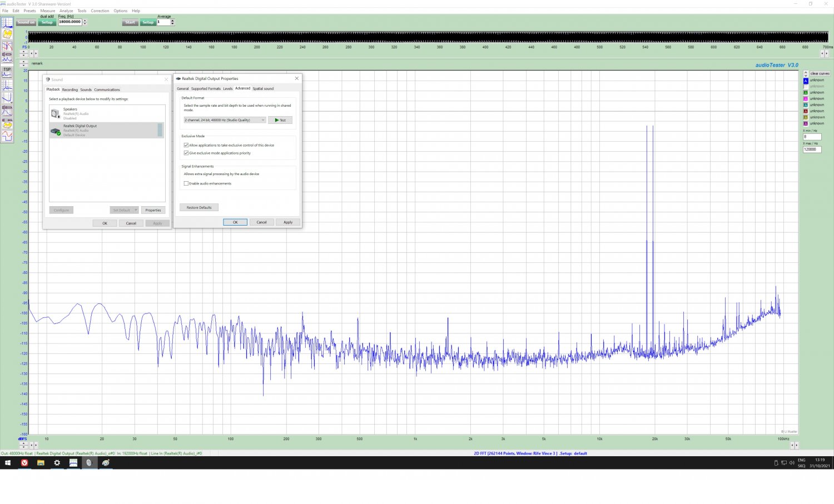Image resolution: width=834 pixels, height=504 pixels.
Task: Click the TSP parameters measurement icon
Action: (x=7, y=72)
